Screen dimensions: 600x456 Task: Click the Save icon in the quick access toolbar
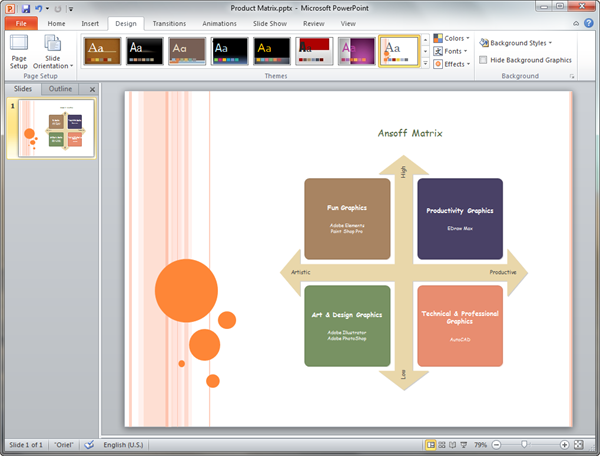click(x=26, y=8)
